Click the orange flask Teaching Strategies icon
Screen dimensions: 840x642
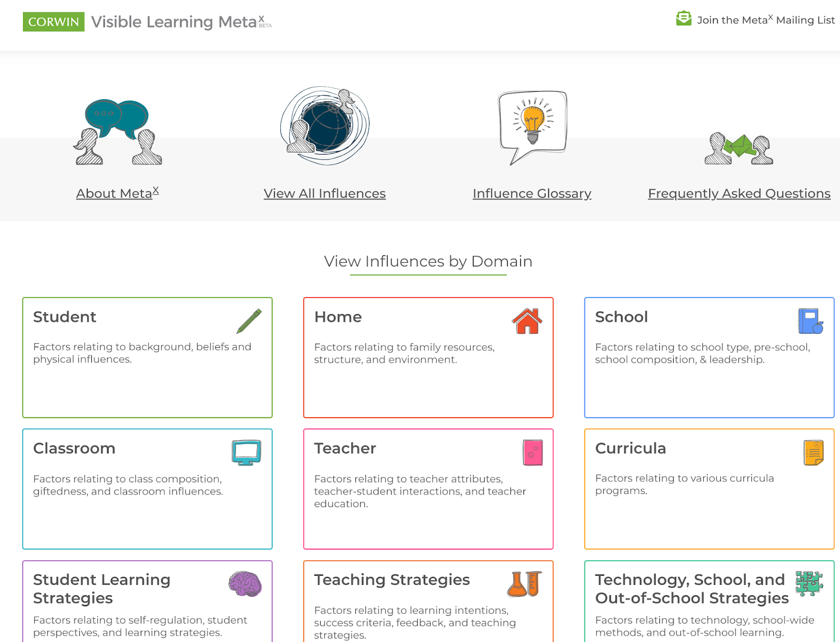(524, 584)
